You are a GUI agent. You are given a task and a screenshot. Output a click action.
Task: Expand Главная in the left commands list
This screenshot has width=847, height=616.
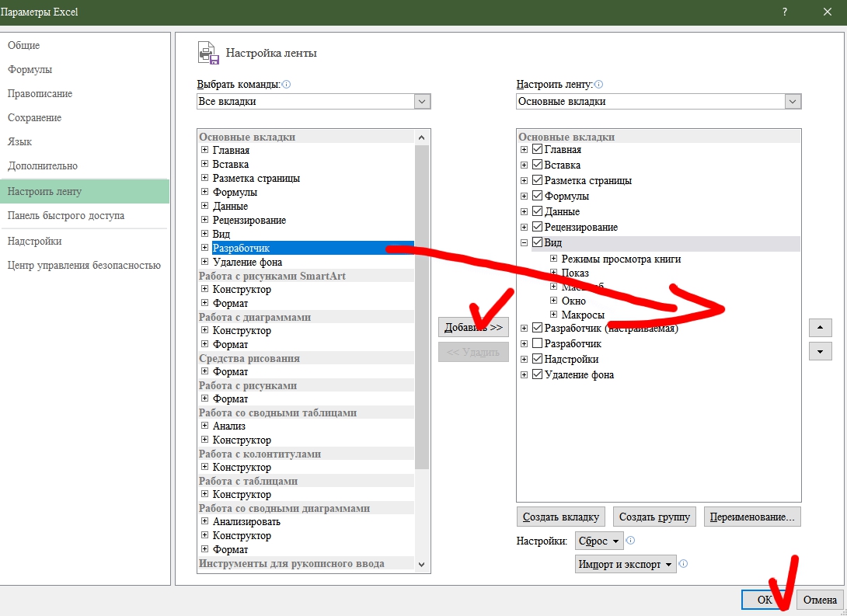pyautogui.click(x=204, y=150)
